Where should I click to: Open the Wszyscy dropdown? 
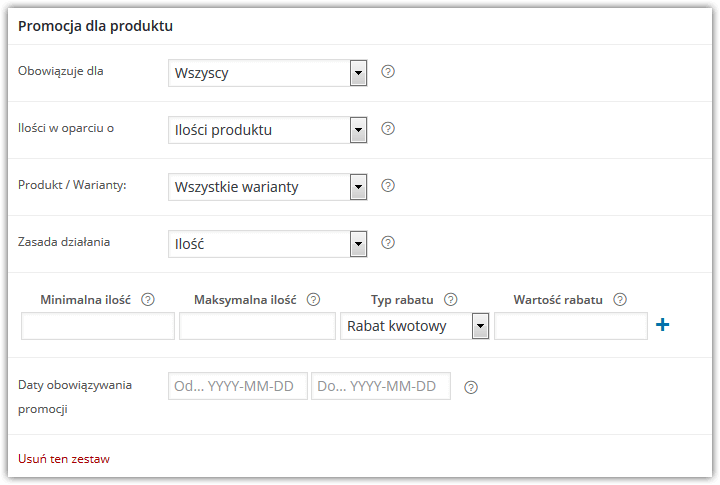(x=268, y=73)
